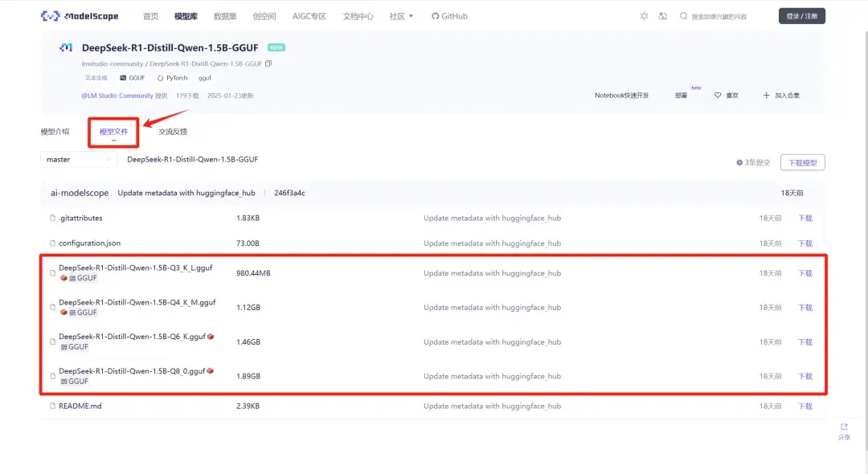Image resolution: width=868 pixels, height=474 pixels.
Task: Click red cube icon in Q4_K_M row
Action: point(63,313)
